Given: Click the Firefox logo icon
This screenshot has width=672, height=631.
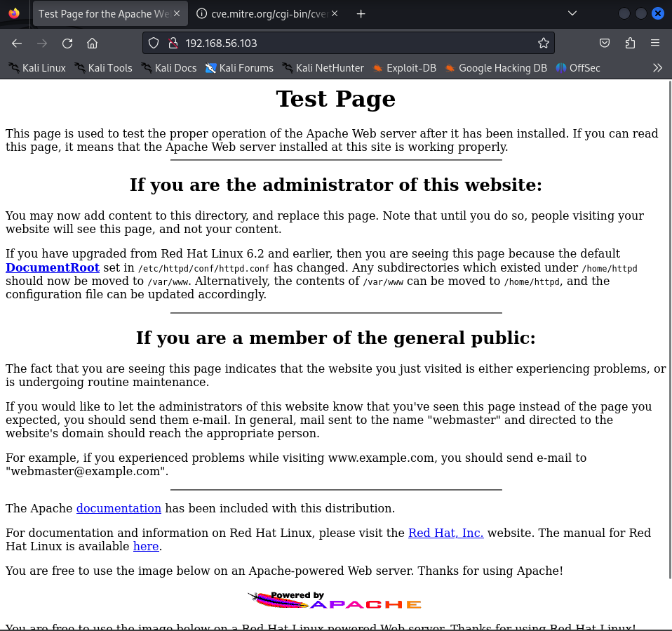Looking at the screenshot, I should [x=14, y=13].
